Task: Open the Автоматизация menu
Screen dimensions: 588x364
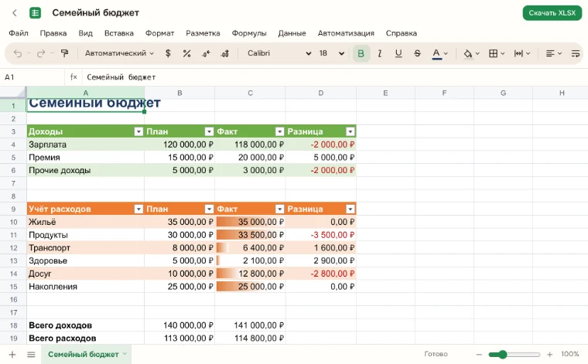Action: [346, 33]
